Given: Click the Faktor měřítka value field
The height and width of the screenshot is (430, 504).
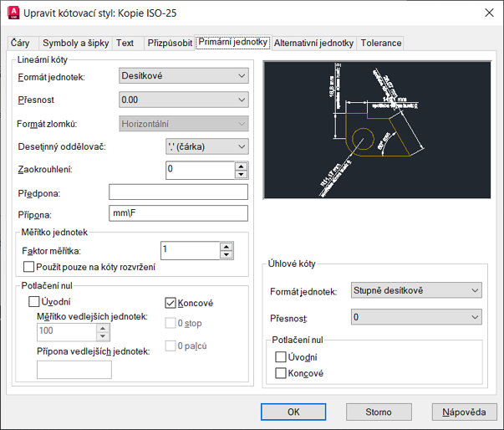Looking at the screenshot, I should pyautogui.click(x=191, y=250).
